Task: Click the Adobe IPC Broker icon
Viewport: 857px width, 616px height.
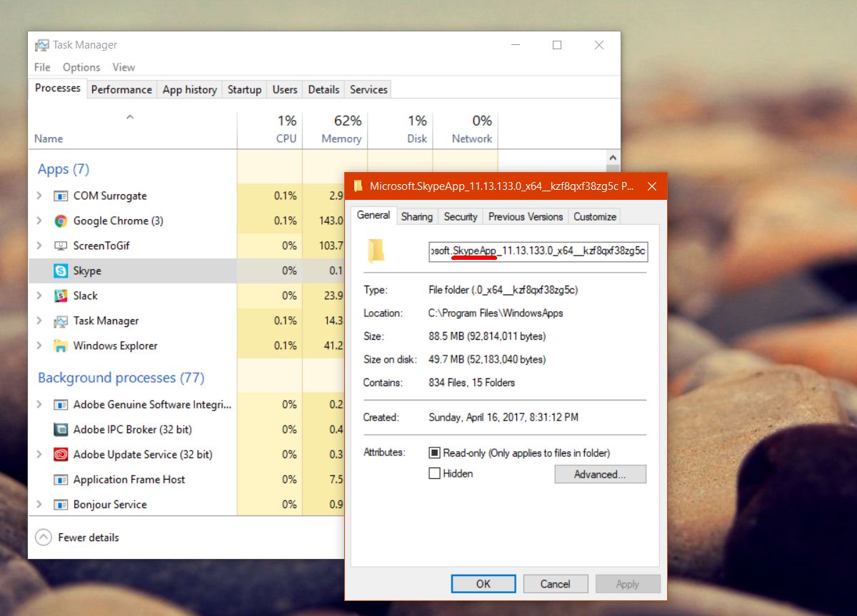Action: pyautogui.click(x=61, y=429)
